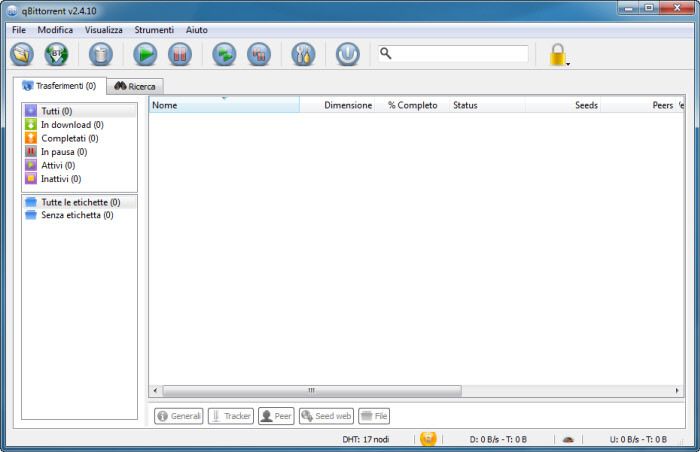Open the lock icon dropdown arrow
The height and width of the screenshot is (452, 700).
pyautogui.click(x=568, y=64)
